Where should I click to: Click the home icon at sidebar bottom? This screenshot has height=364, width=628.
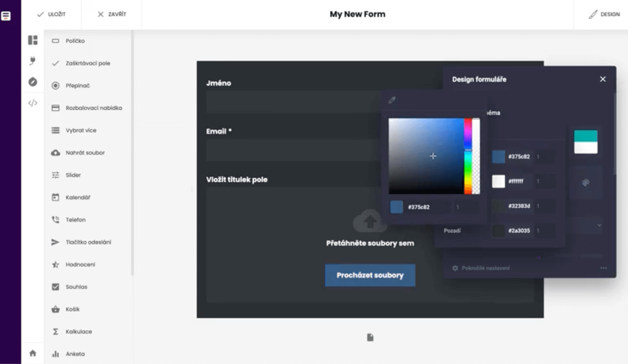pyautogui.click(x=33, y=353)
